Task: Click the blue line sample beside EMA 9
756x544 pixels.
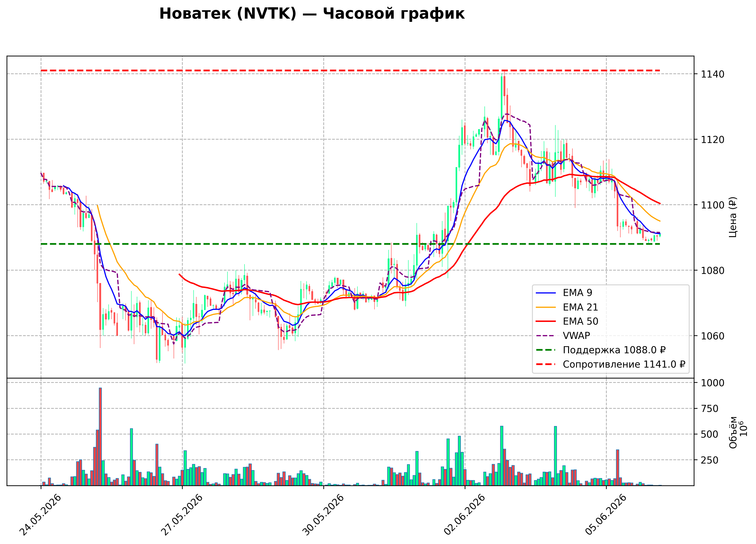Action: click(546, 293)
